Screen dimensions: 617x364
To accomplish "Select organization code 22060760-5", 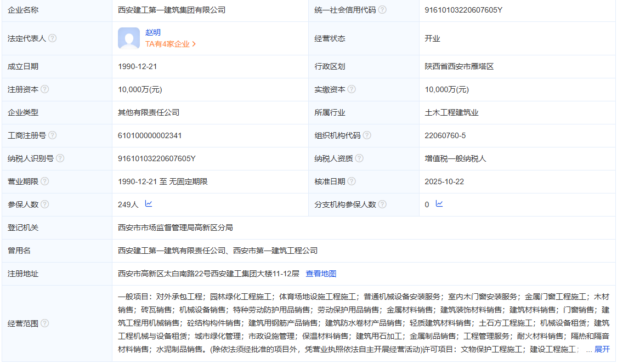I will (445, 135).
